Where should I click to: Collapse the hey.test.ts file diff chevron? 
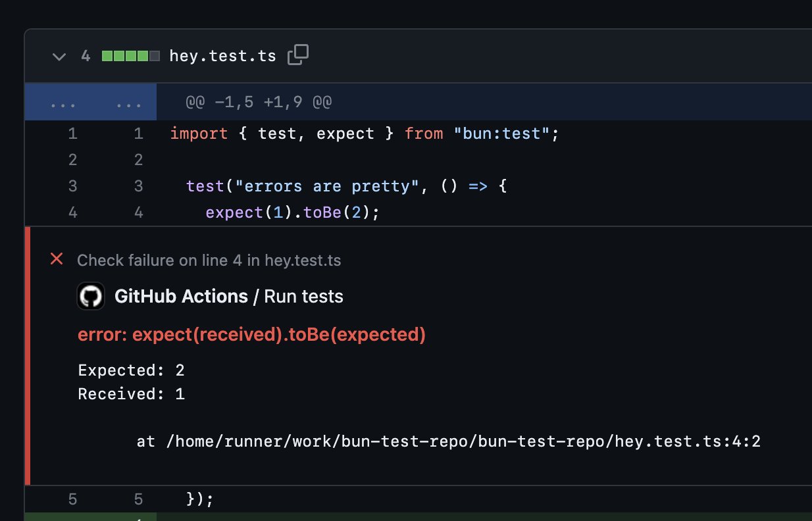pos(59,57)
